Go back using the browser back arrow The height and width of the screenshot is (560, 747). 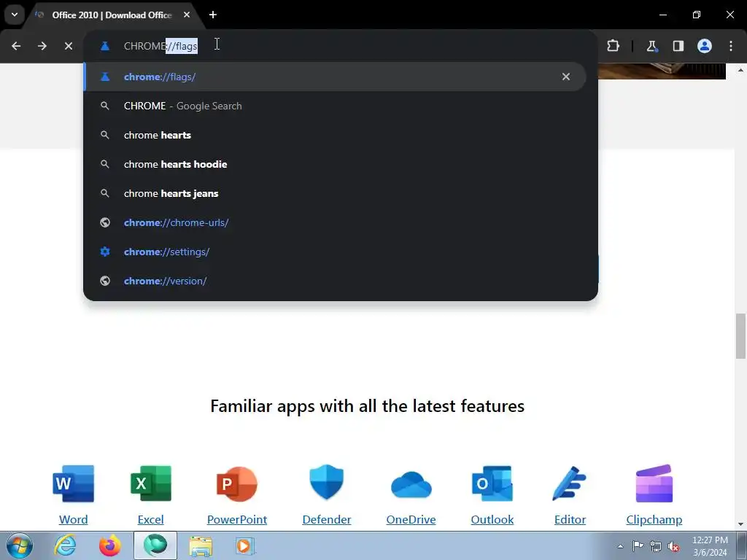pyautogui.click(x=16, y=46)
